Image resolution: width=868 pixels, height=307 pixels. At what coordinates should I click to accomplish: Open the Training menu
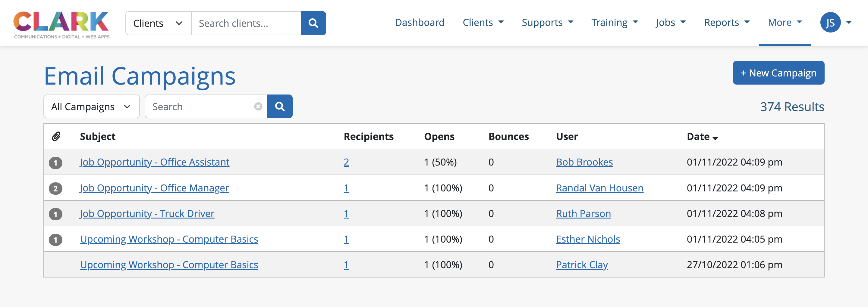[x=614, y=23]
